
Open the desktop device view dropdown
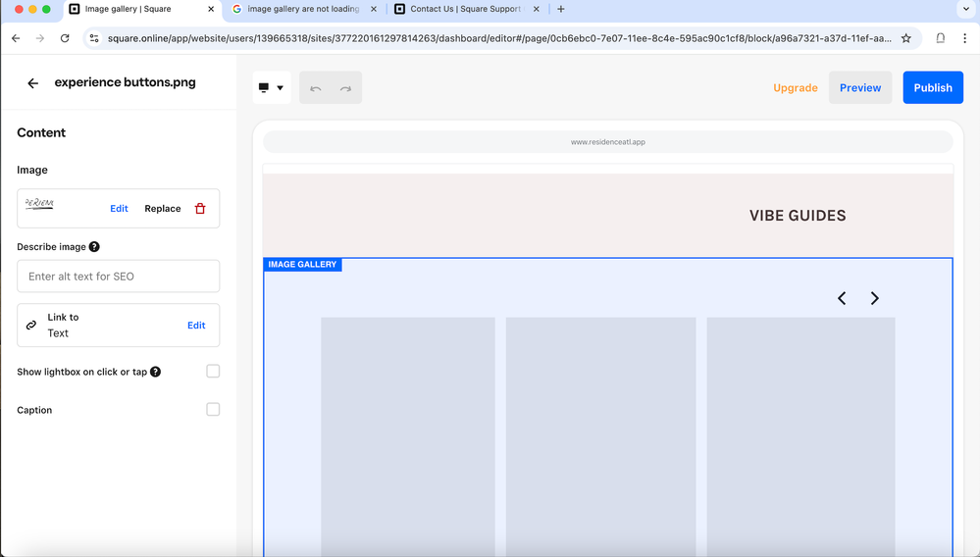click(x=271, y=88)
